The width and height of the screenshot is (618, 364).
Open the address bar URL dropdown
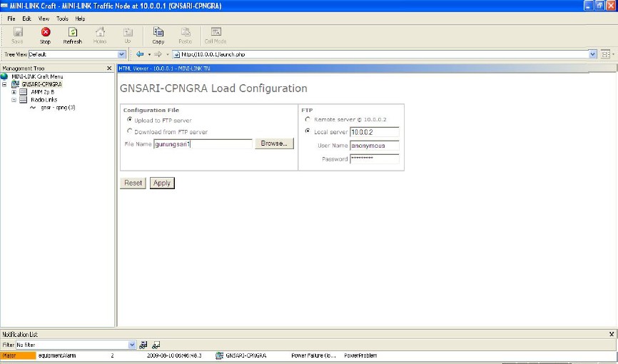click(x=593, y=54)
